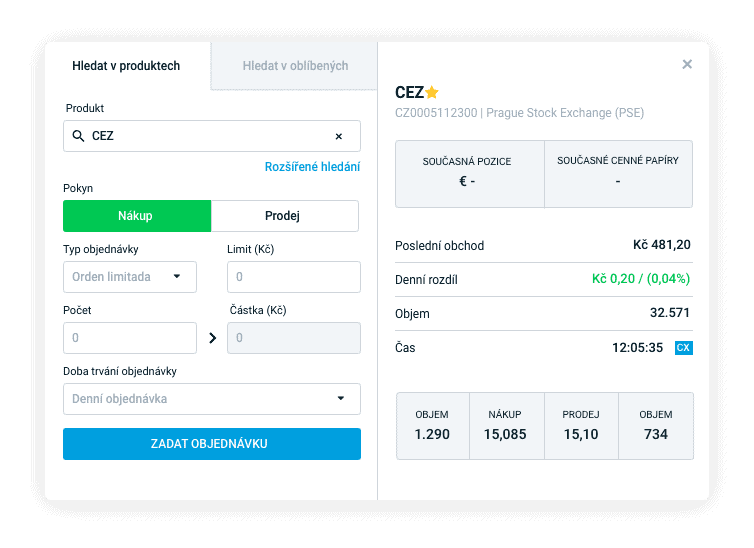Click the arrow between Počet and Částka
Viewport: 754px width, 548px height.
click(x=213, y=338)
